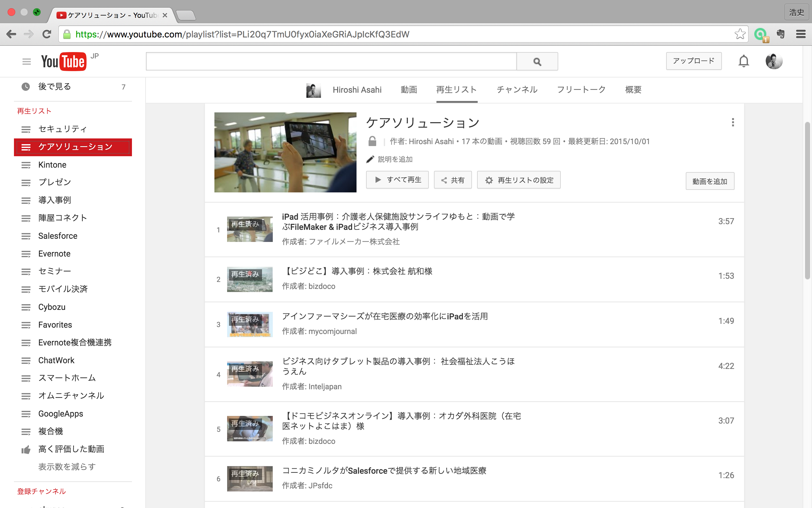Select the 導入事例 playlist in sidebar
812x508 pixels.
coord(73,200)
